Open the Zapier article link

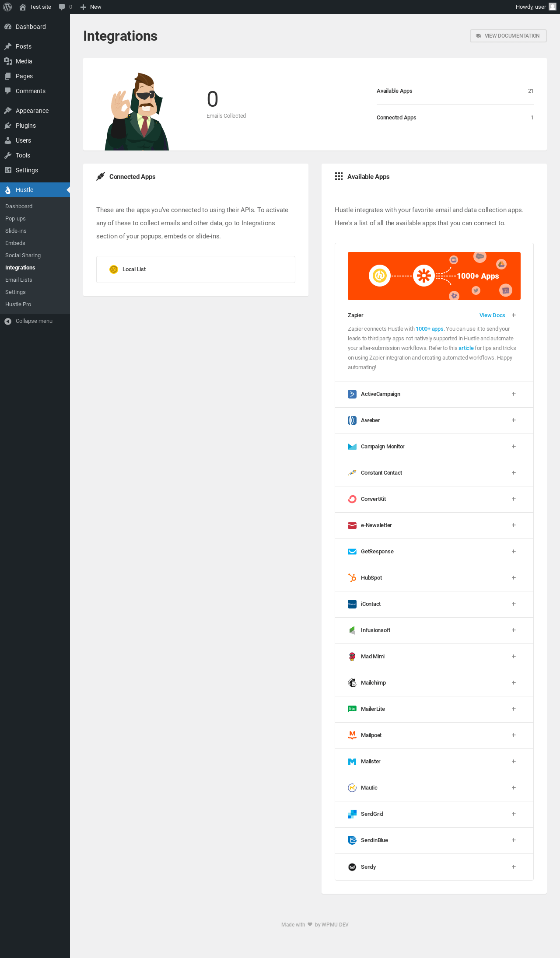(x=466, y=348)
